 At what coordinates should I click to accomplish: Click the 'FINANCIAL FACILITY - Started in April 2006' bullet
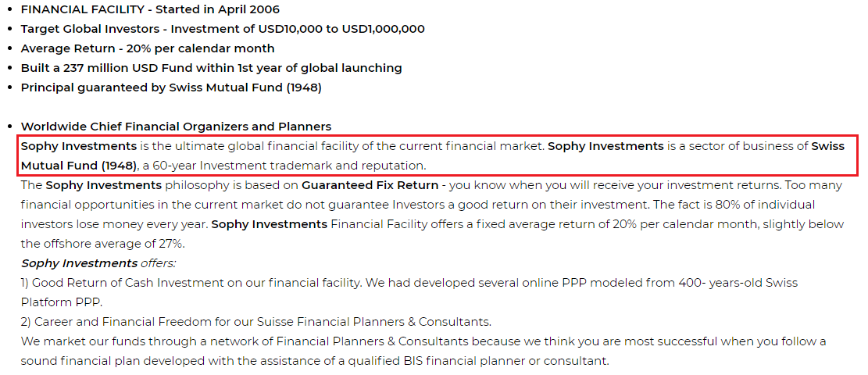tap(150, 9)
